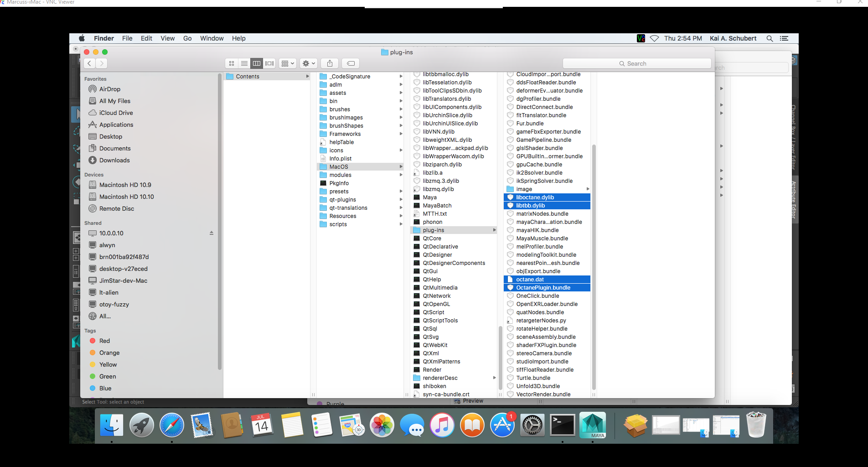The image size is (868, 467).
Task: Open the Edit menu
Action: tap(146, 38)
